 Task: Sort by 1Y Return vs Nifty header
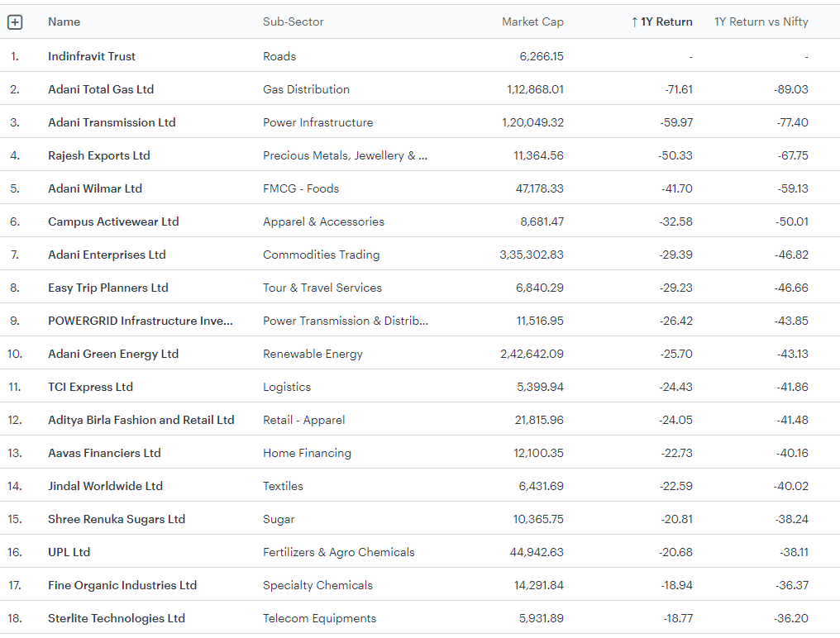pos(761,22)
